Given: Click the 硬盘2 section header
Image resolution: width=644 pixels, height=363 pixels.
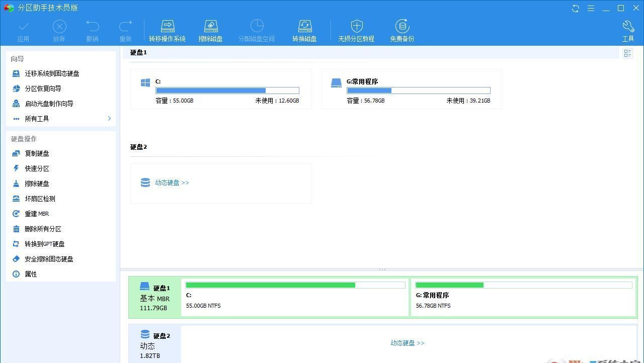Looking at the screenshot, I should point(138,147).
